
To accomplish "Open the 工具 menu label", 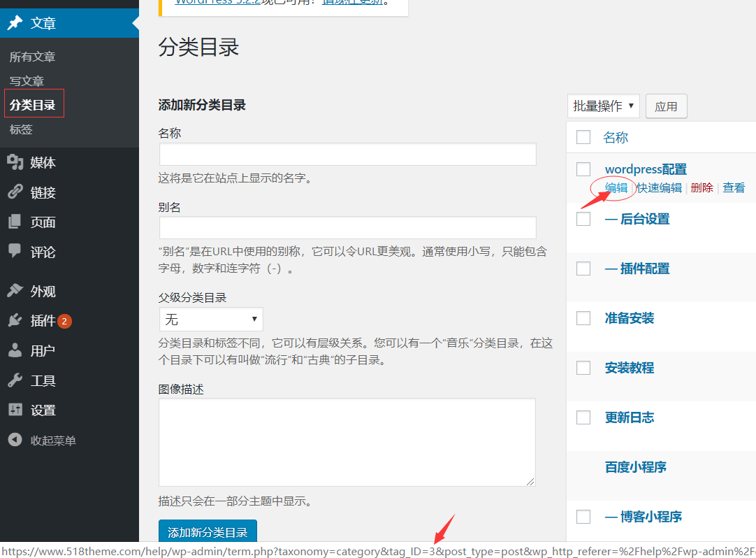I will point(43,380).
